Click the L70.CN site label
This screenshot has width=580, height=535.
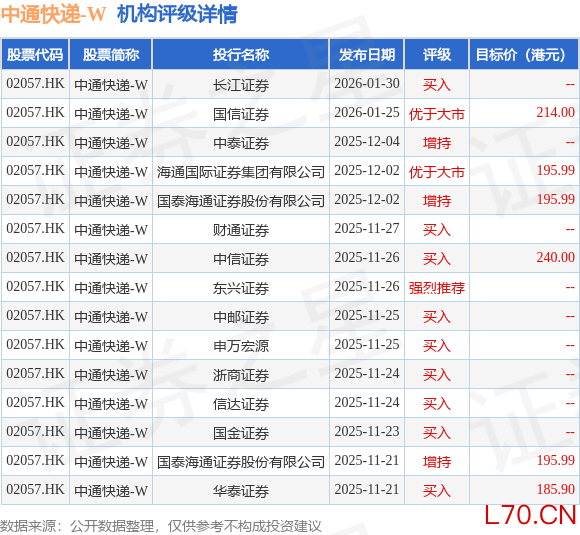click(530, 515)
